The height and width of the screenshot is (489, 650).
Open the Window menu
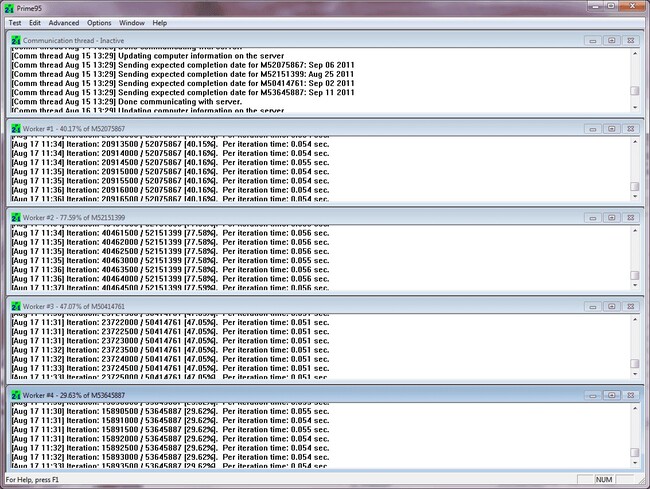(x=132, y=23)
